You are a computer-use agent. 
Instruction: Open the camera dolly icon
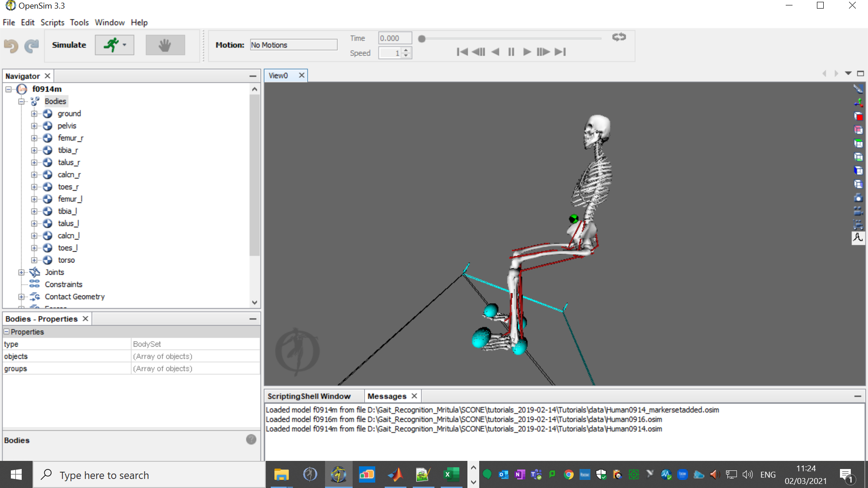pyautogui.click(x=858, y=224)
